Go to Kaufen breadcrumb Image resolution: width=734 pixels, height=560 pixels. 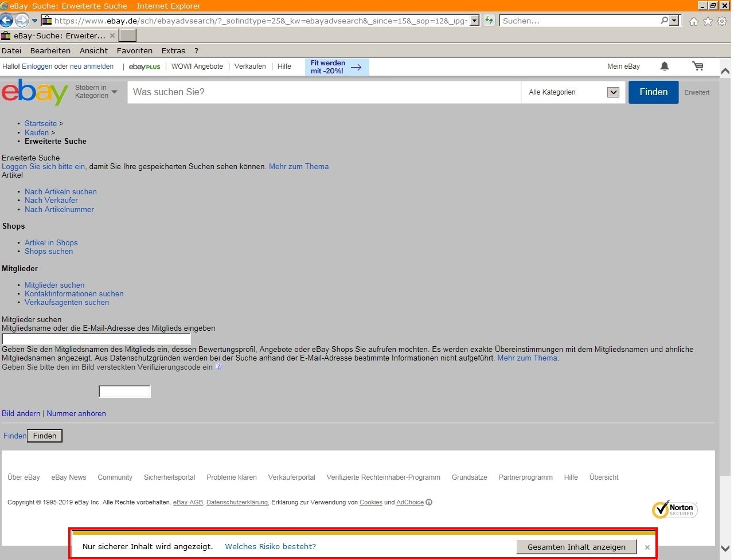coord(37,132)
